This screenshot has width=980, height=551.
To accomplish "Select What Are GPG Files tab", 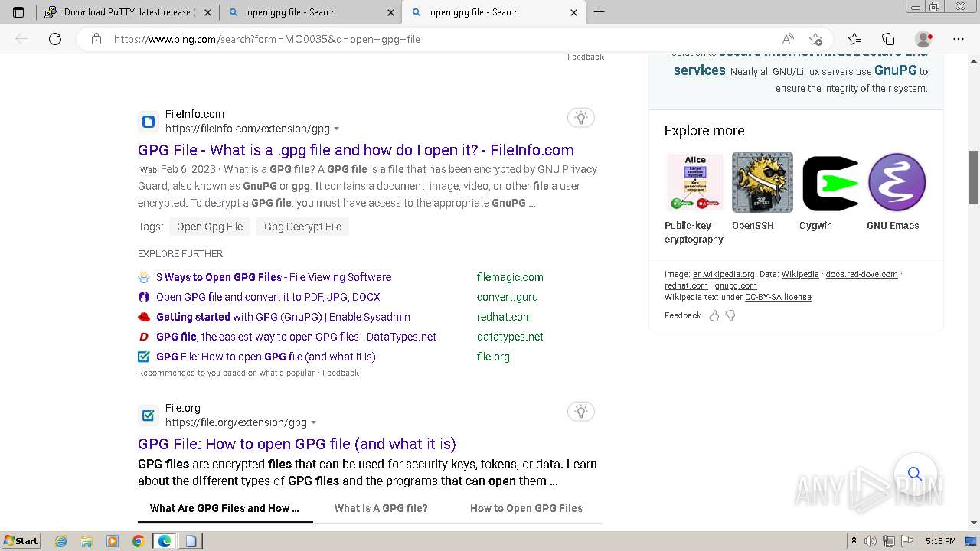I will point(224,508).
